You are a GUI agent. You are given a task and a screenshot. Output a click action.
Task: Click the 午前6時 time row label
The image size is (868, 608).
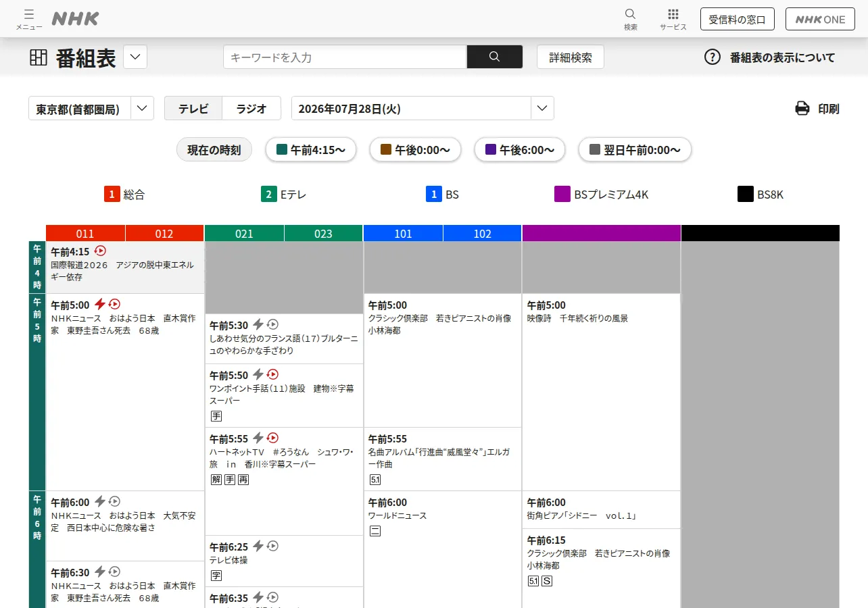(37, 549)
